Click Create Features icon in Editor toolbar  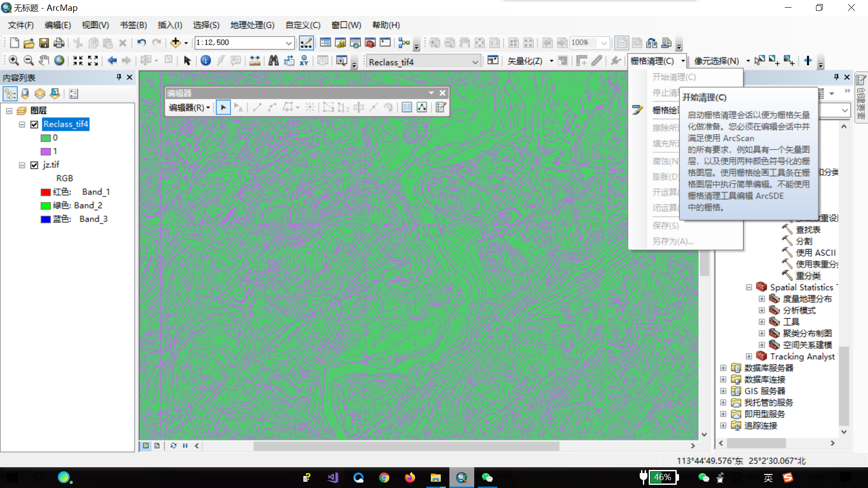[x=441, y=108]
